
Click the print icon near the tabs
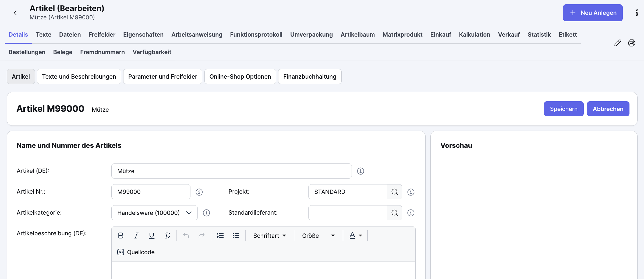(632, 43)
